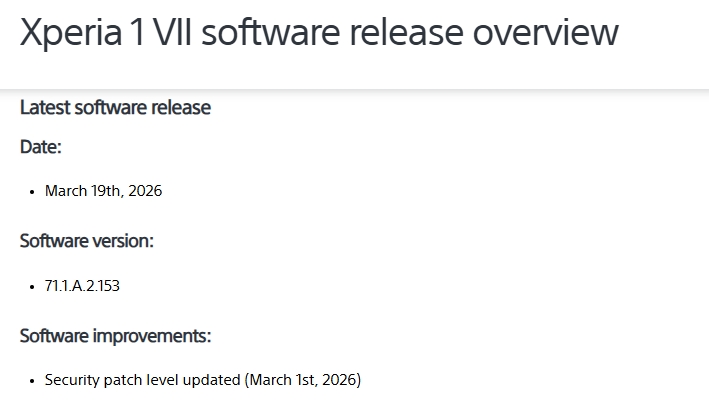Click the version number 71.1.A.2.153
This screenshot has height=406, width=709.
click(82, 285)
